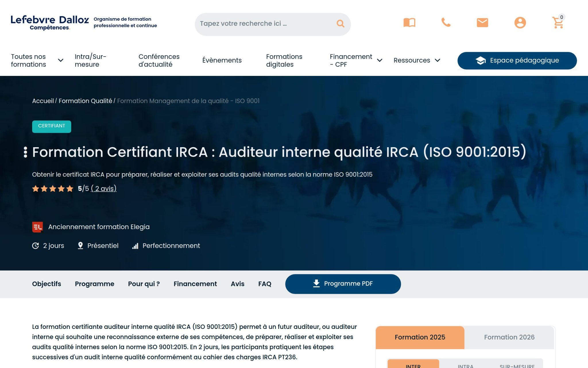Screen dimensions: 588x368
Task: Open Formations digitales in navigation
Action: 284,60
